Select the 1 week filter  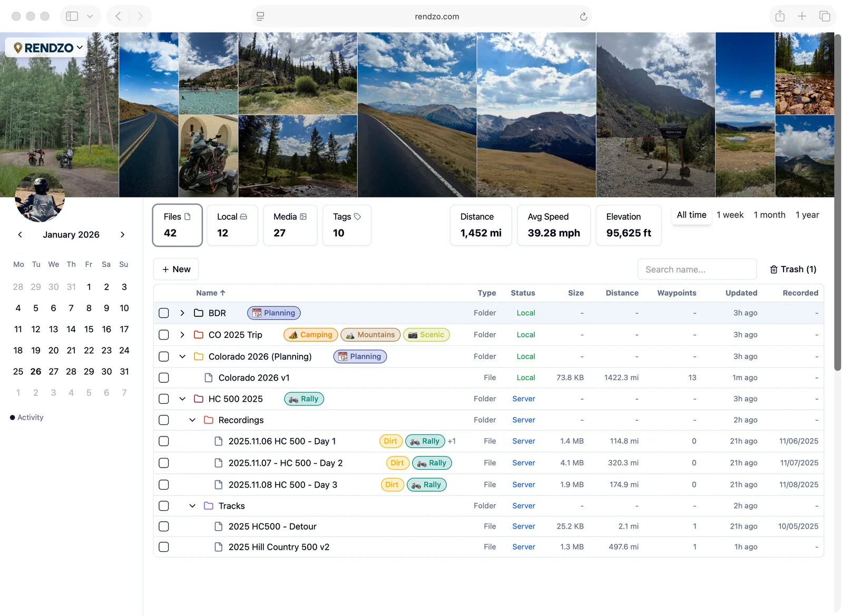[730, 215]
